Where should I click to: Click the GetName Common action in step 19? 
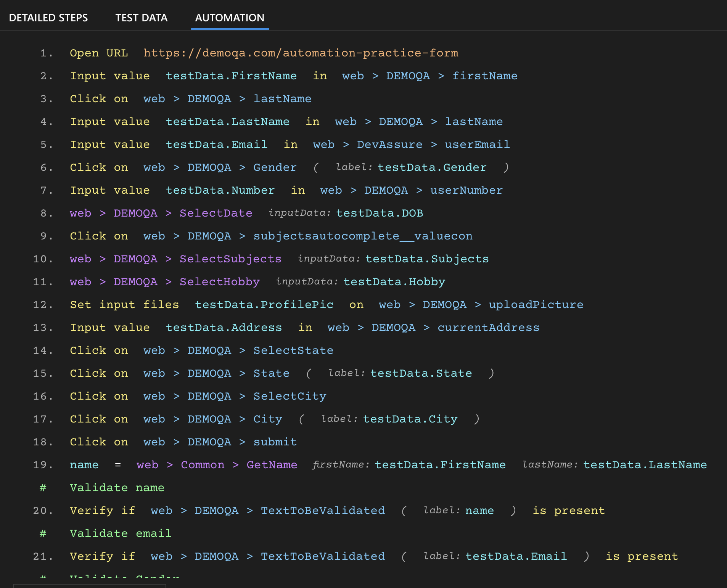272,464
